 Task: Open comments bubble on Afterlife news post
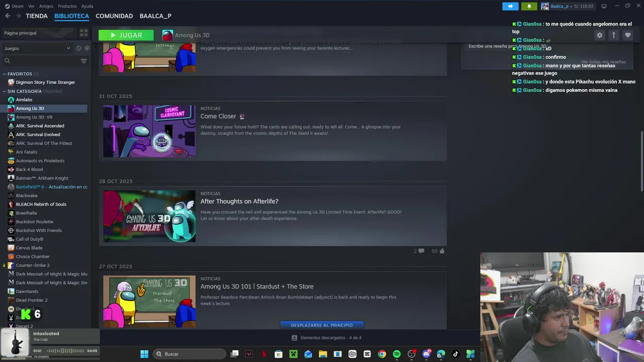pos(419,251)
